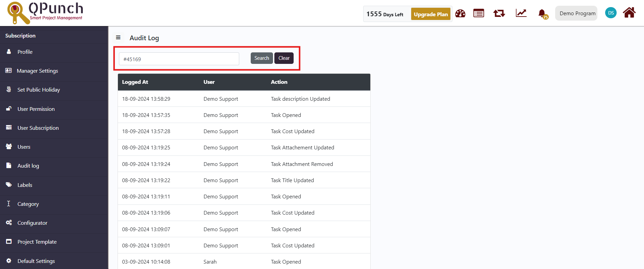
Task: Toggle the hamburger sidebar menu icon
Action: (x=118, y=38)
